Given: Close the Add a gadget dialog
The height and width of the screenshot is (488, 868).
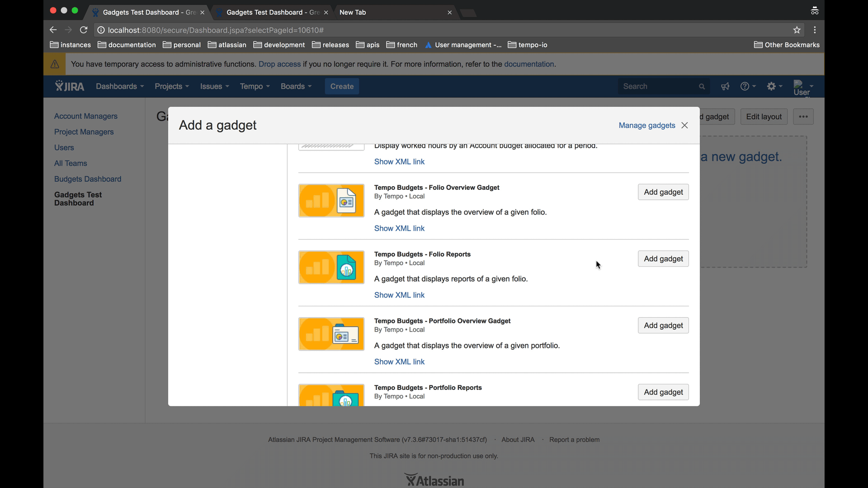Looking at the screenshot, I should [685, 125].
